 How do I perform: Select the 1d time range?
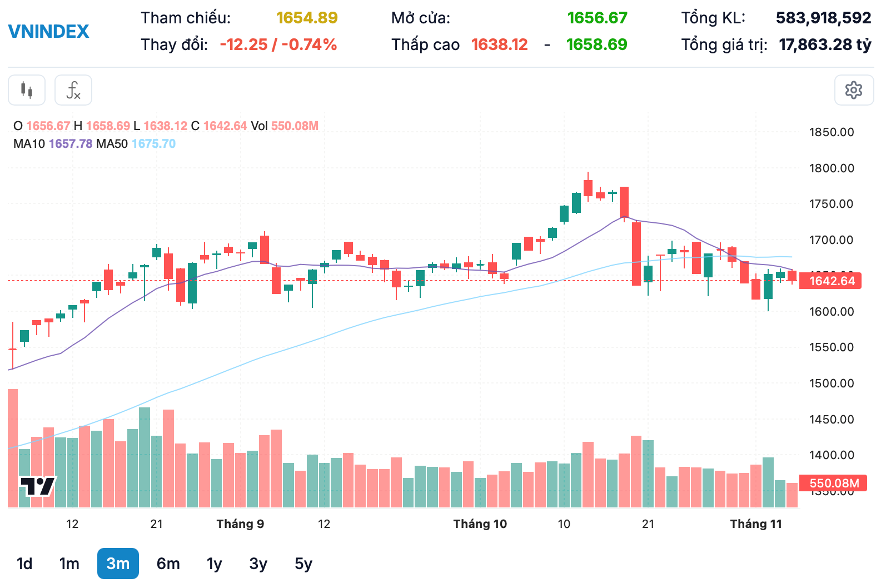click(x=24, y=564)
